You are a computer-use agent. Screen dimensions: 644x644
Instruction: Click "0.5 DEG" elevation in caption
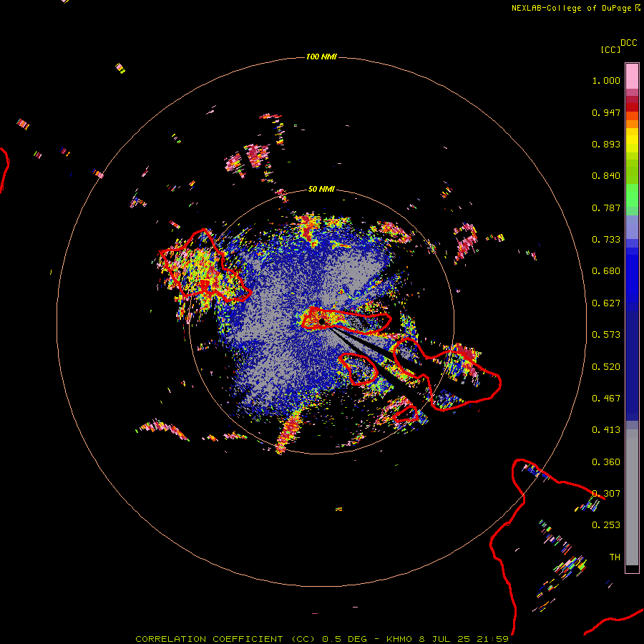click(x=345, y=639)
